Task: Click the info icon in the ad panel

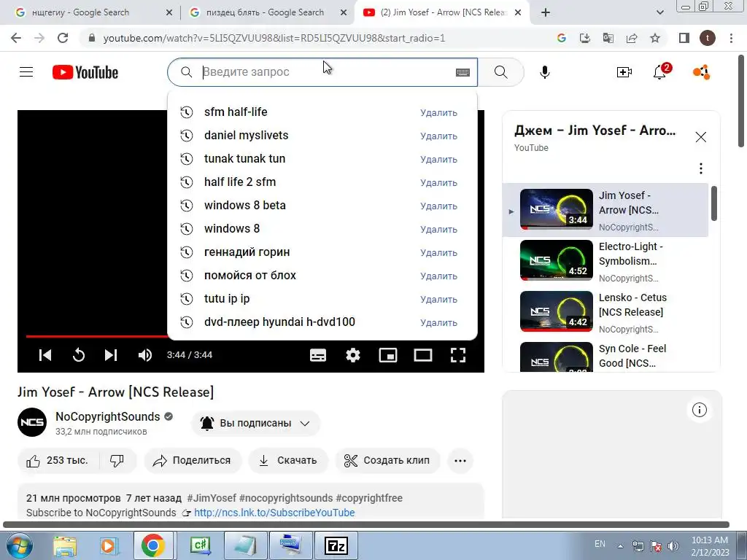Action: pos(699,410)
